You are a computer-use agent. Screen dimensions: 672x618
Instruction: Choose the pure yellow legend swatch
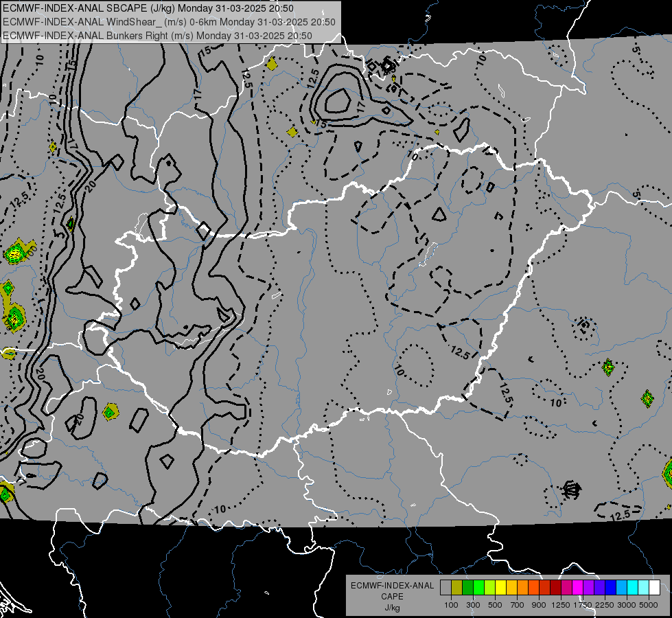point(500,587)
